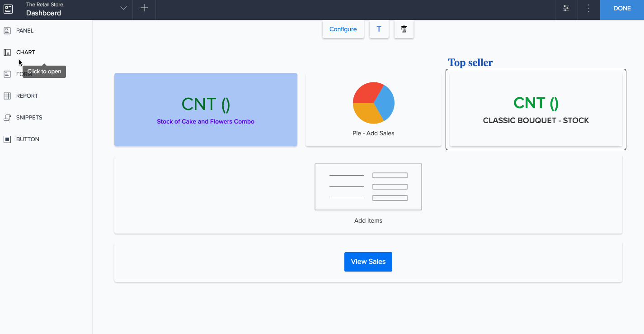
Task: Click the Panel icon in sidebar
Action: tap(7, 31)
